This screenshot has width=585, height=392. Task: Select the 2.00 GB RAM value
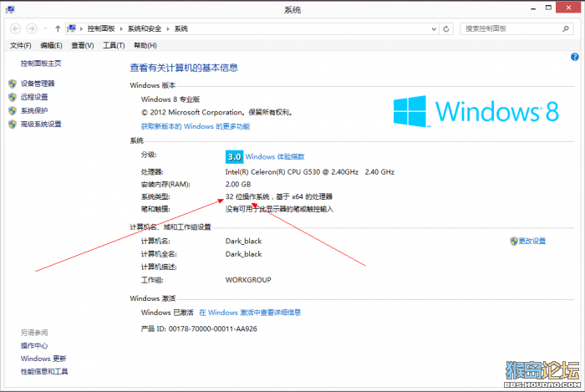pos(238,184)
